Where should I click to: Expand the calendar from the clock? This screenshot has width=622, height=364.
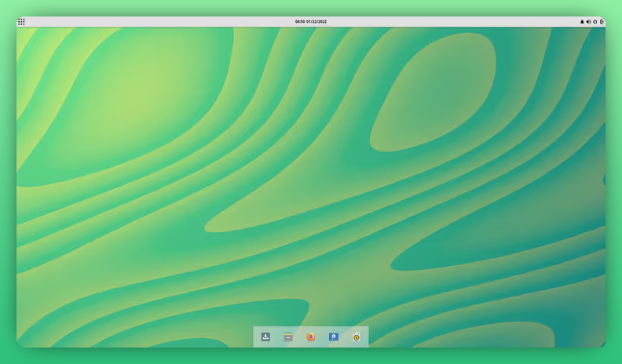click(311, 22)
